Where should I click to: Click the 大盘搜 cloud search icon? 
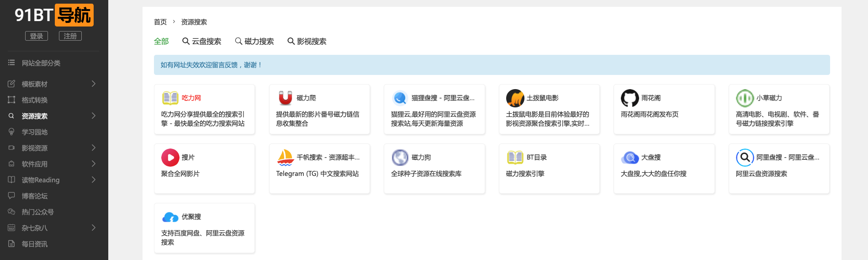[630, 157]
